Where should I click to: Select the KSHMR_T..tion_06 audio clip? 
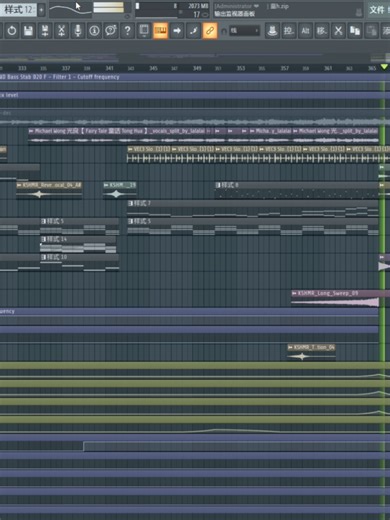click(311, 352)
